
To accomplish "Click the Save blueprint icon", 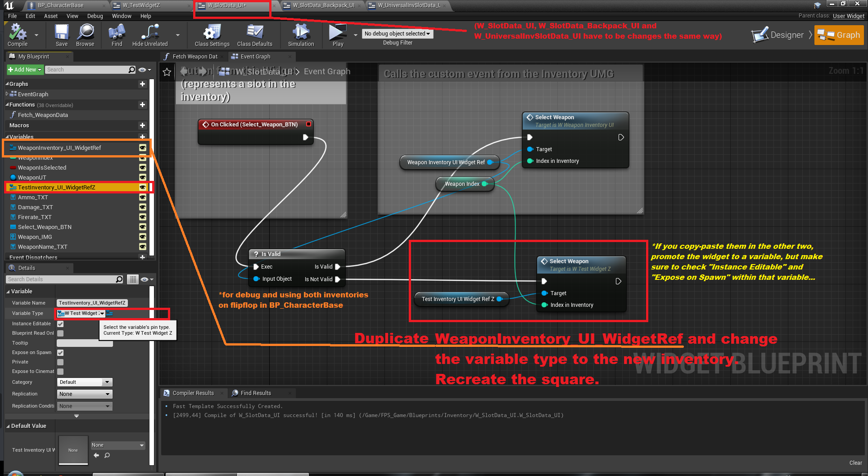I will [62, 35].
